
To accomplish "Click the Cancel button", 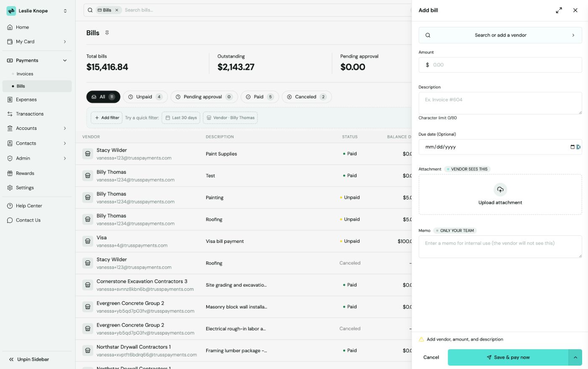I will tap(431, 357).
